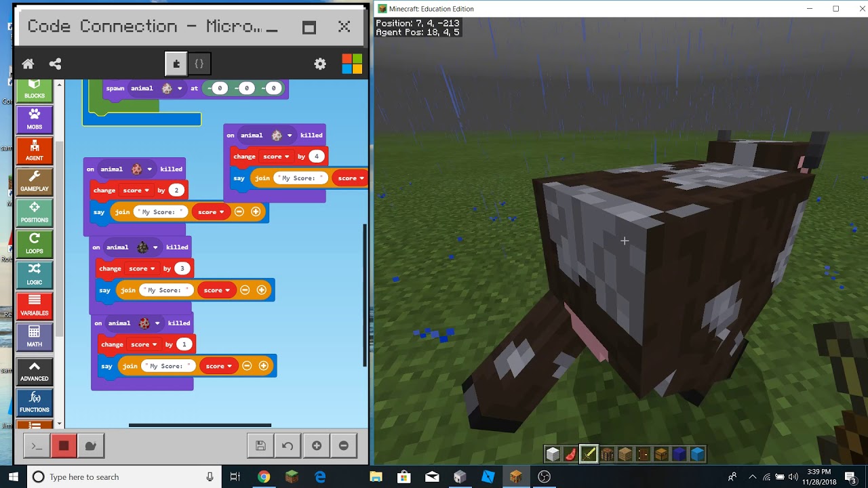The width and height of the screenshot is (868, 488).
Task: Click the agent icon button beside stop
Action: (x=90, y=445)
